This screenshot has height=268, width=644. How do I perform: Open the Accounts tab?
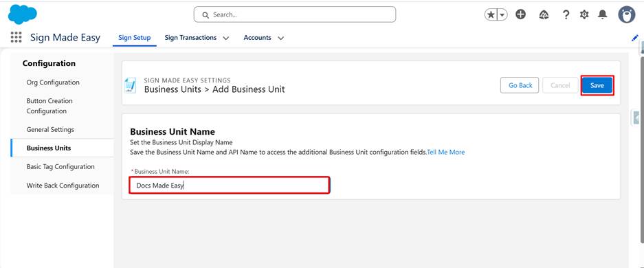(x=258, y=38)
